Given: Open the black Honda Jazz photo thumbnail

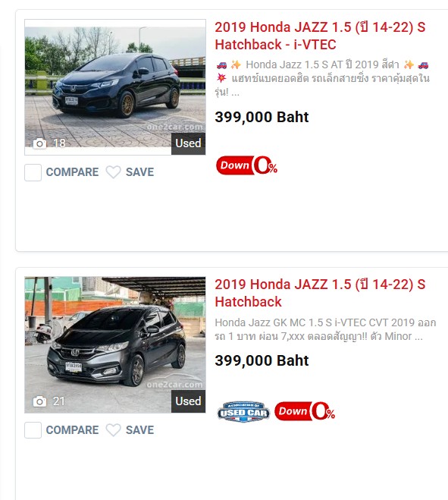Looking at the screenshot, I should (115, 87).
